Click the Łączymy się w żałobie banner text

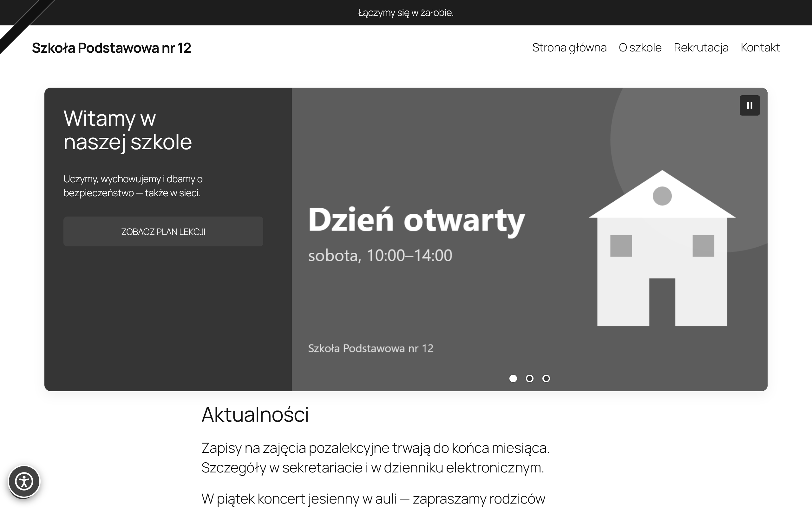[x=406, y=13]
